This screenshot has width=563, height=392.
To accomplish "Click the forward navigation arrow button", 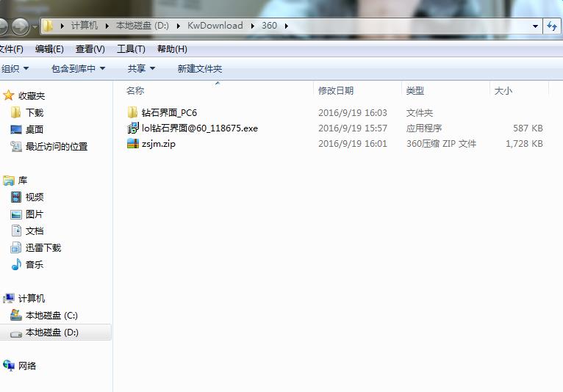I will [20, 26].
